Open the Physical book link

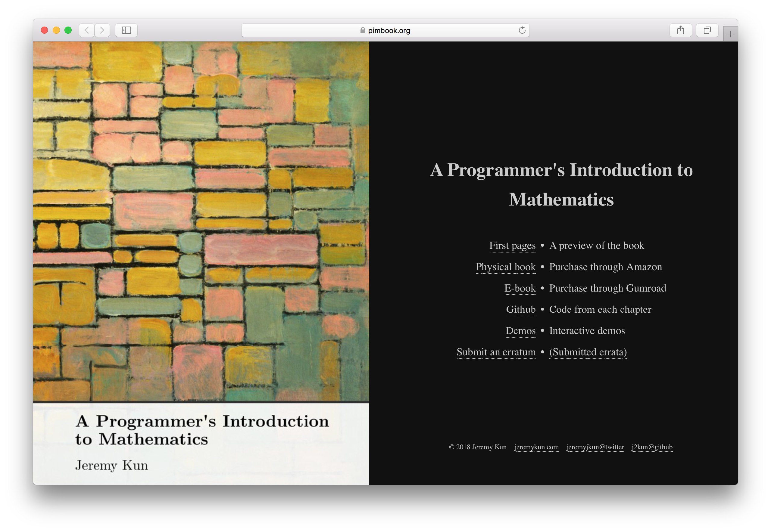pos(506,267)
